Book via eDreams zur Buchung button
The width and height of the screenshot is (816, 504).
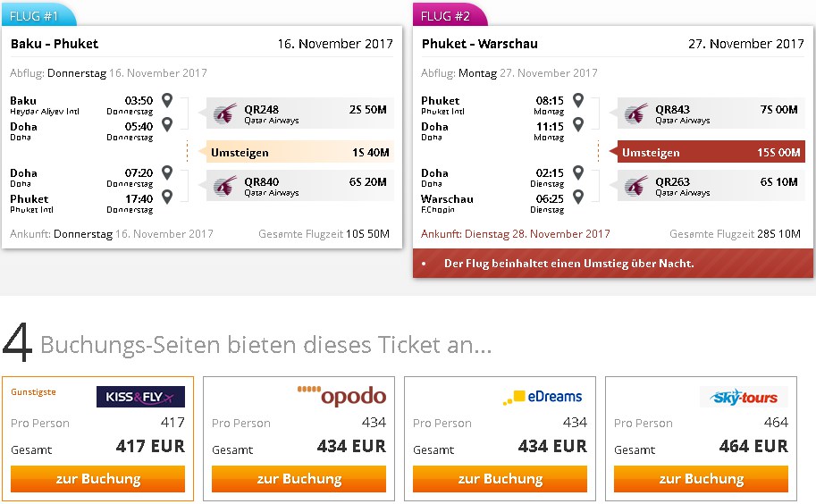pos(501,478)
